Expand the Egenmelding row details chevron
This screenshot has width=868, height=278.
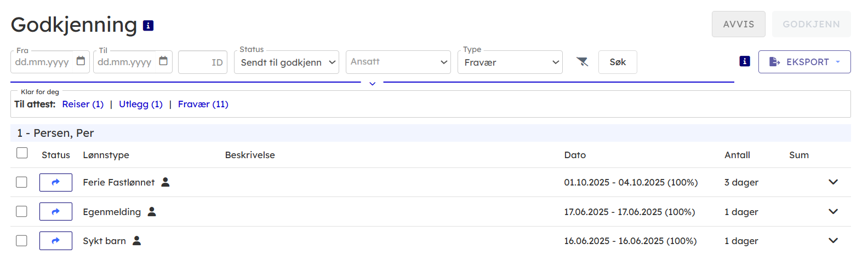(833, 211)
